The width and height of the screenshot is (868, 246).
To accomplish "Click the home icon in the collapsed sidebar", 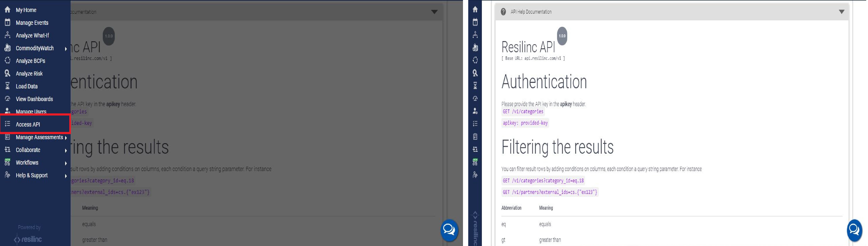I will [x=475, y=9].
